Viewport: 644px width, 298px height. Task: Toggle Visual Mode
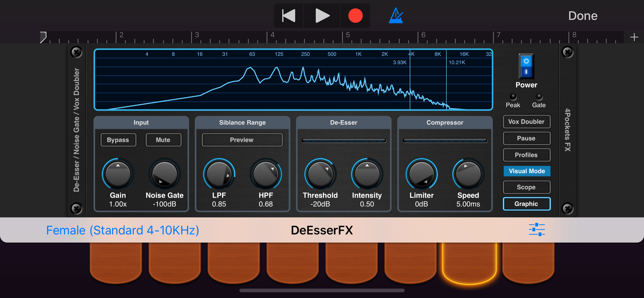(527, 171)
